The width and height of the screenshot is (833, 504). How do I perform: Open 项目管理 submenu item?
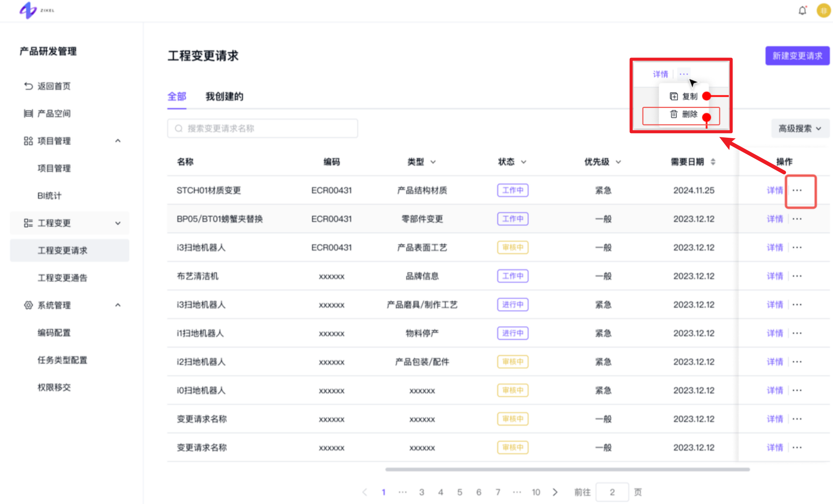[x=54, y=168]
